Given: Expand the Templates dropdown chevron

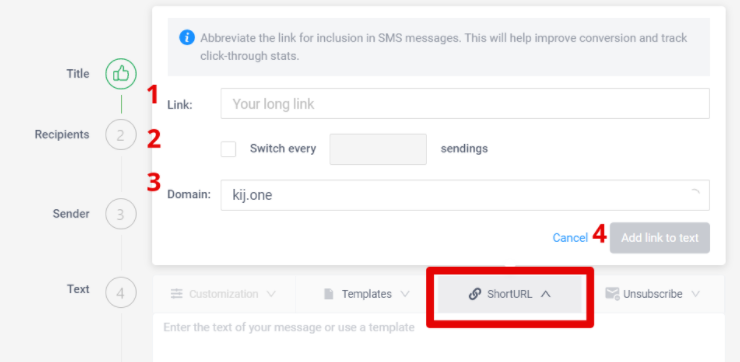Looking at the screenshot, I should [x=404, y=294].
